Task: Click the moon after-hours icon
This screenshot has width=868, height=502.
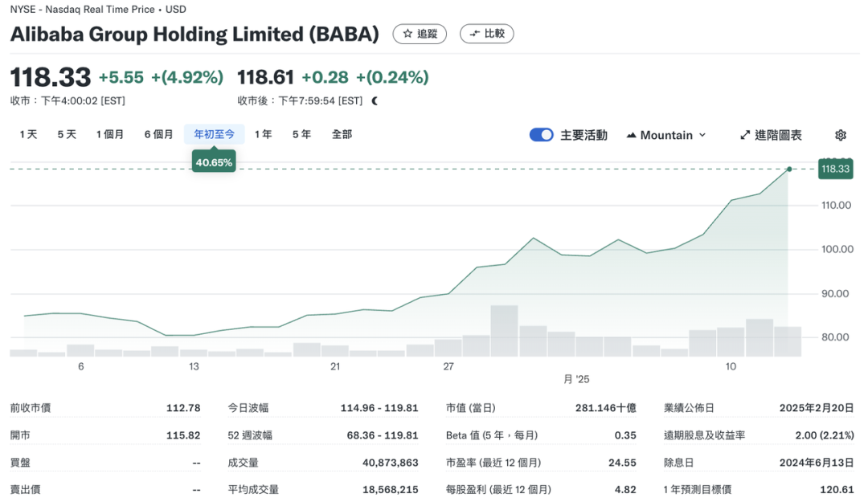Action: [375, 100]
